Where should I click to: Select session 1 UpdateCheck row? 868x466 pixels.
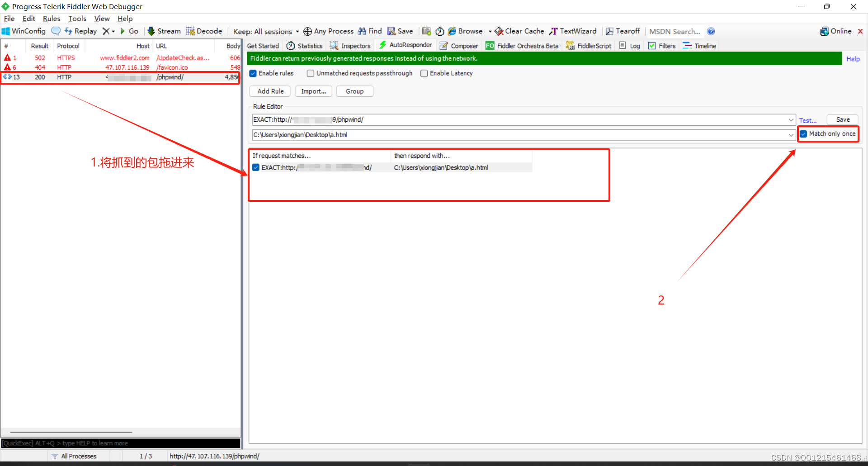point(121,58)
